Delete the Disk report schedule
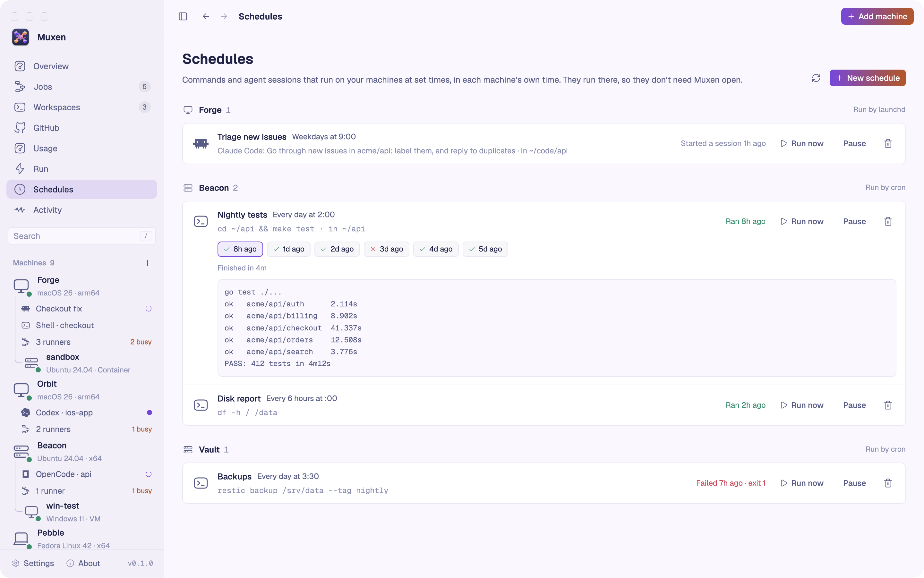Image resolution: width=924 pixels, height=578 pixels. click(888, 405)
